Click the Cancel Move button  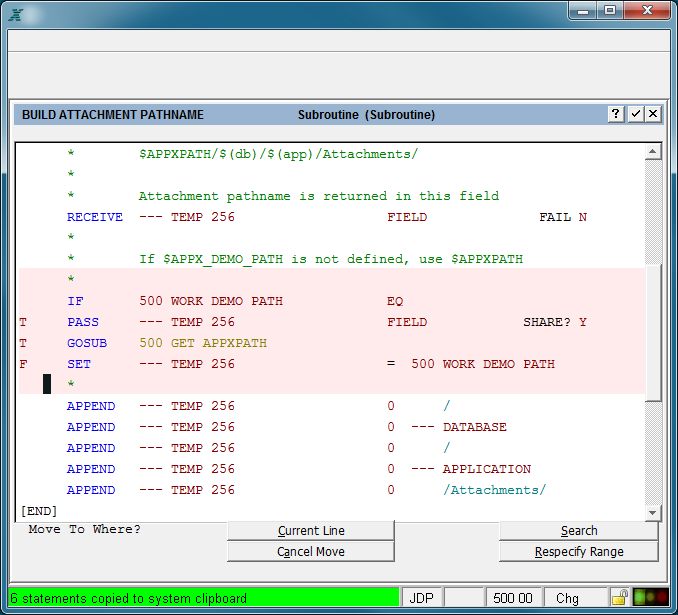[x=311, y=551]
